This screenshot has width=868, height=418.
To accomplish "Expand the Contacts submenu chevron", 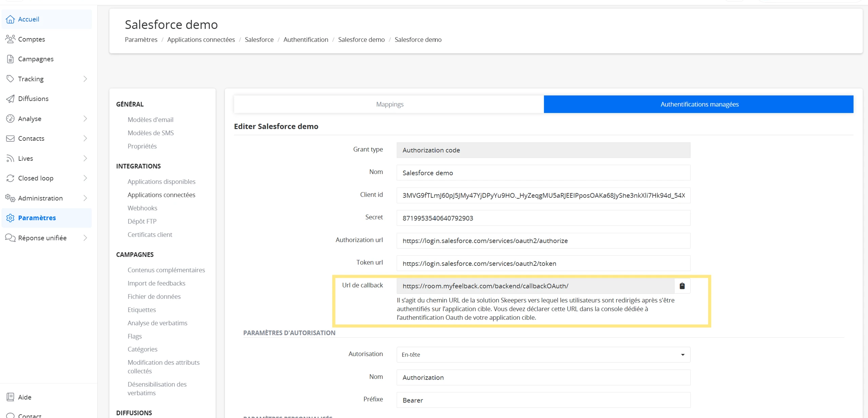I will coord(85,138).
